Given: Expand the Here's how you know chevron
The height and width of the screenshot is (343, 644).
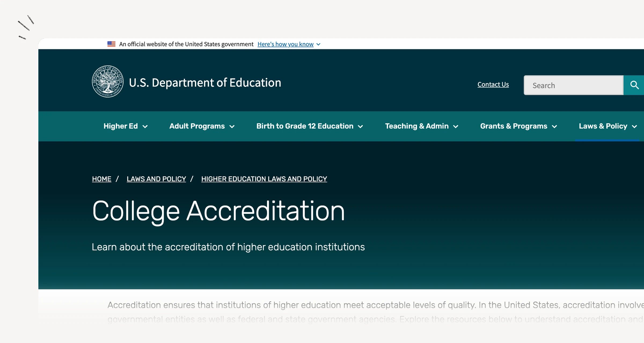Looking at the screenshot, I should click(x=319, y=44).
